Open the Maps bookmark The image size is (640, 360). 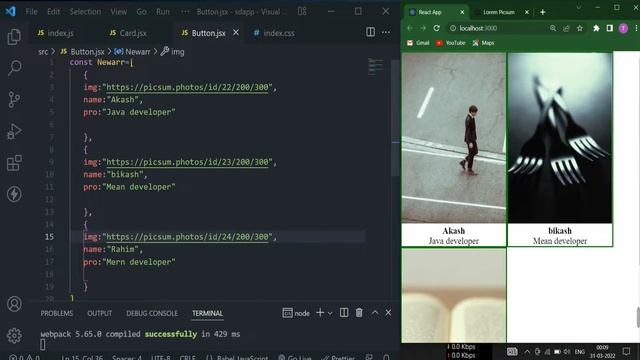pyautogui.click(x=484, y=43)
